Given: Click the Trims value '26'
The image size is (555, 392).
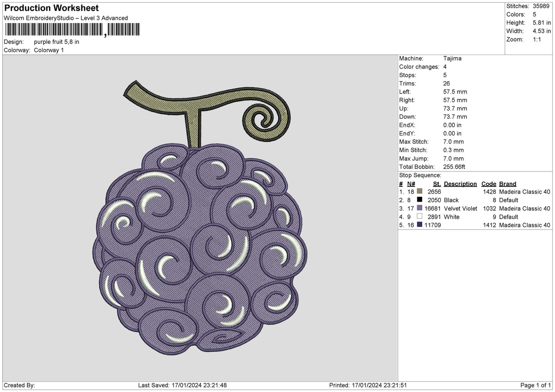Looking at the screenshot, I should pyautogui.click(x=446, y=84).
